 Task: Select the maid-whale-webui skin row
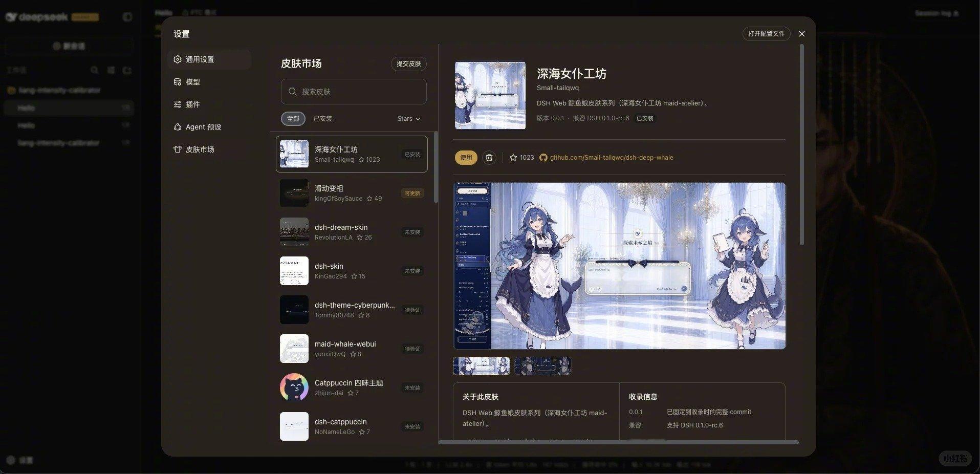click(x=352, y=349)
